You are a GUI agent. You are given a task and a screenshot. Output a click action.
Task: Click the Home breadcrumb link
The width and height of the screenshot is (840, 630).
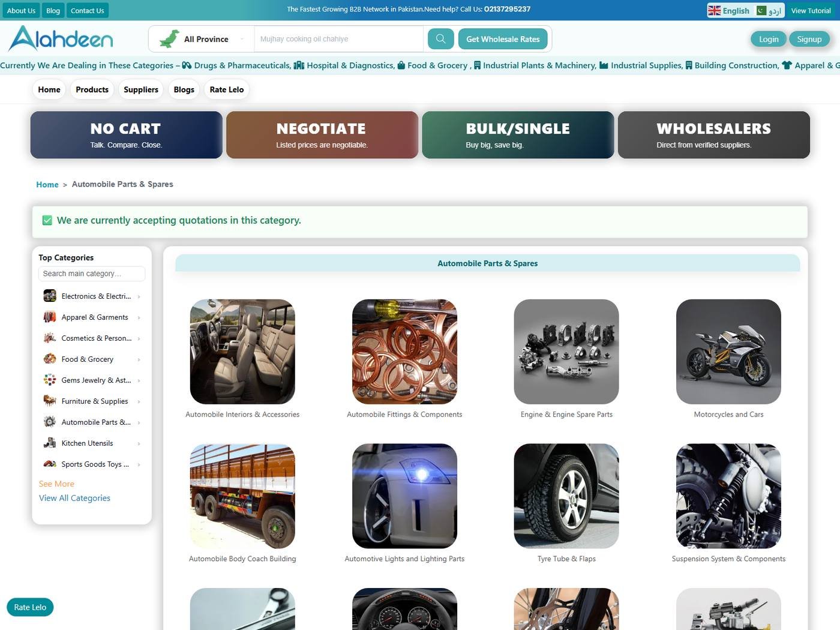click(47, 184)
